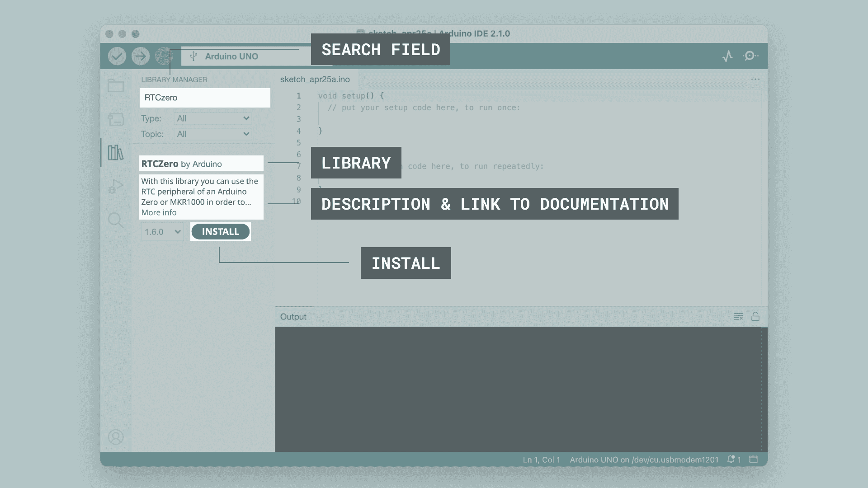Open the Library Manager books icon
Viewport: 868px width, 488px height.
coord(116,153)
